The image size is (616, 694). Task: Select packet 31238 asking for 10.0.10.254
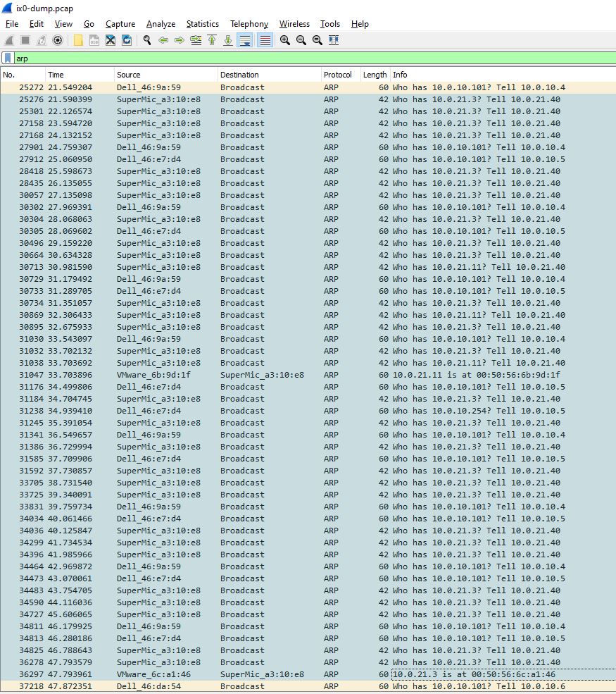point(308,411)
